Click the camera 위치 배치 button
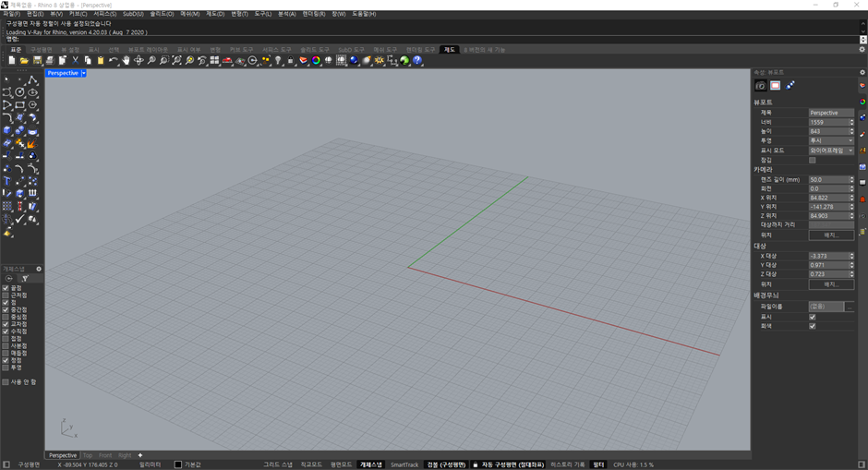Screen dimensions: 868x470 point(831,235)
